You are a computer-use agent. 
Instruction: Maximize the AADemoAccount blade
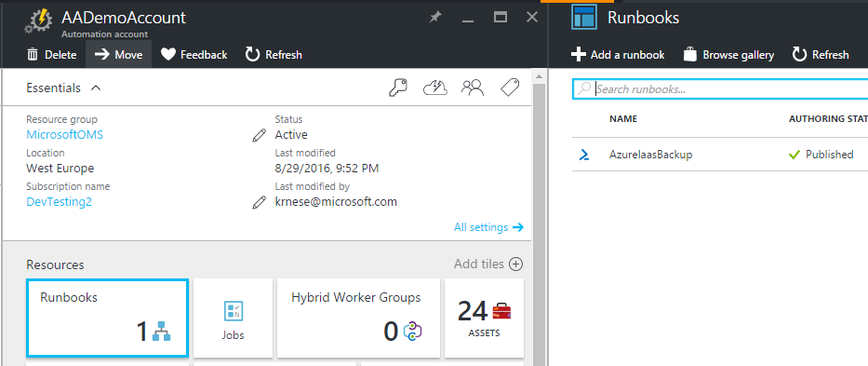[501, 17]
